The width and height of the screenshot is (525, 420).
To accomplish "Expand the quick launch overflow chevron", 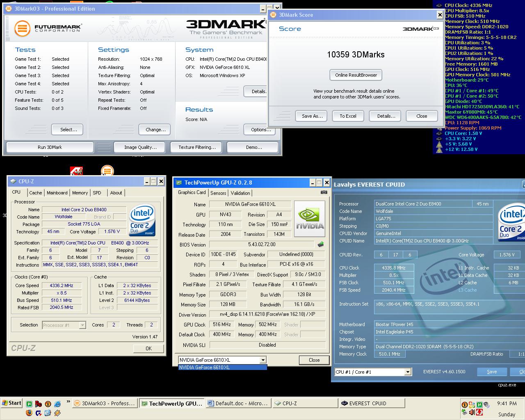I will pos(68,402).
